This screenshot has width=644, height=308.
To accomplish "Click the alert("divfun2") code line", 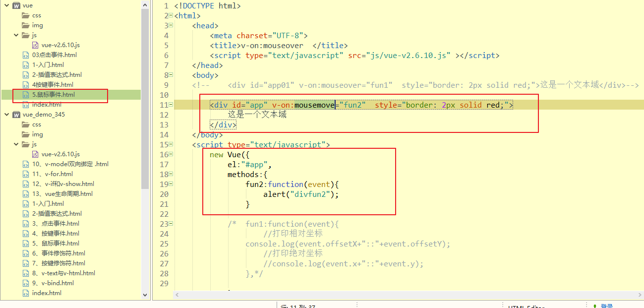I will point(301,194).
